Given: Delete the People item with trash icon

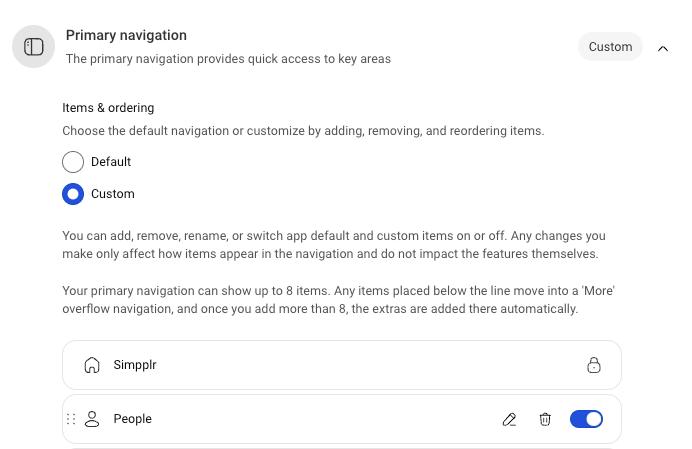Looking at the screenshot, I should click(545, 419).
